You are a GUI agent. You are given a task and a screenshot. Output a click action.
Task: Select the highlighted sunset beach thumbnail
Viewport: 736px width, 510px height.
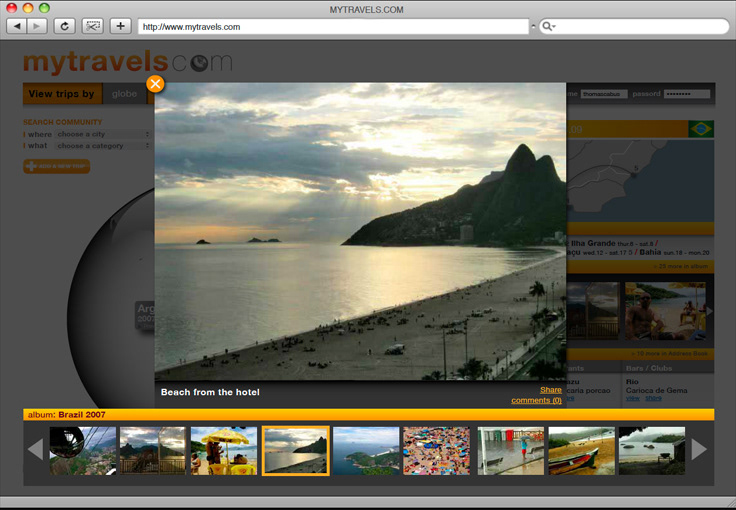tap(296, 451)
